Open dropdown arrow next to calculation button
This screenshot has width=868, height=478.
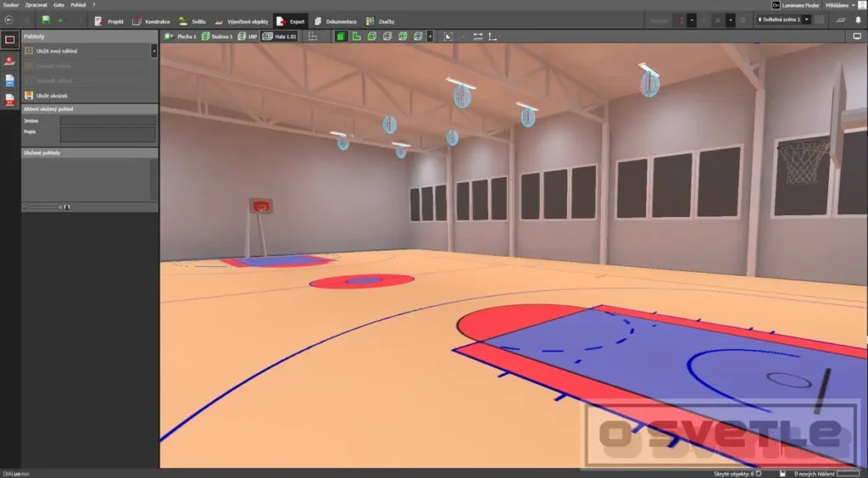[692, 20]
